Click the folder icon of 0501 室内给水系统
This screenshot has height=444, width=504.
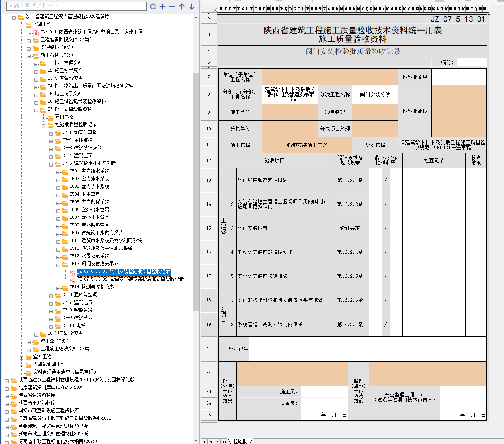tap(65, 172)
